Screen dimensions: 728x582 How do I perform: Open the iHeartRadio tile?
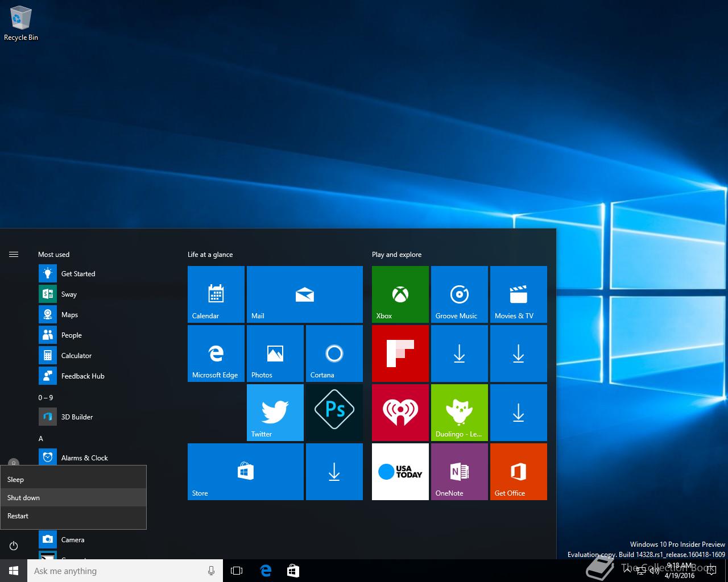(400, 413)
